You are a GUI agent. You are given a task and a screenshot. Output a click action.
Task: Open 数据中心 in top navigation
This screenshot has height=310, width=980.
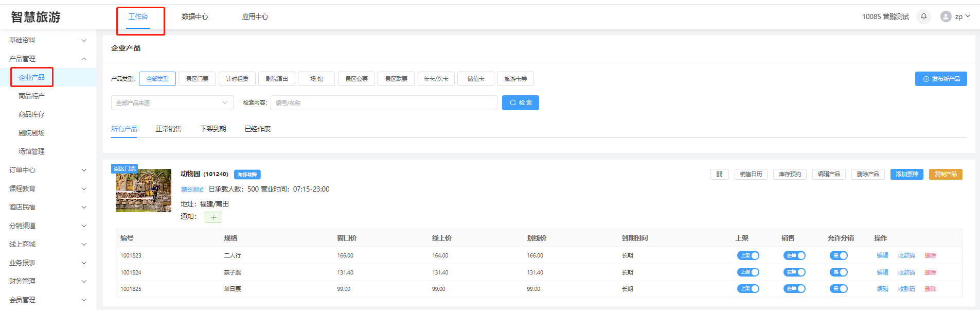click(194, 17)
